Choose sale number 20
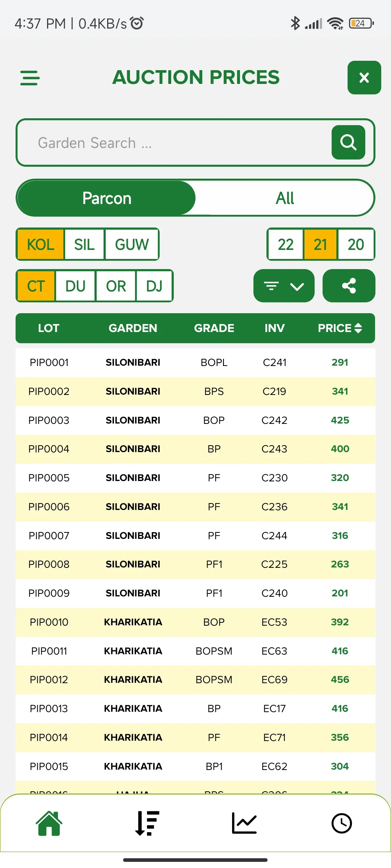Screen dimensions: 391x868 tap(356, 244)
